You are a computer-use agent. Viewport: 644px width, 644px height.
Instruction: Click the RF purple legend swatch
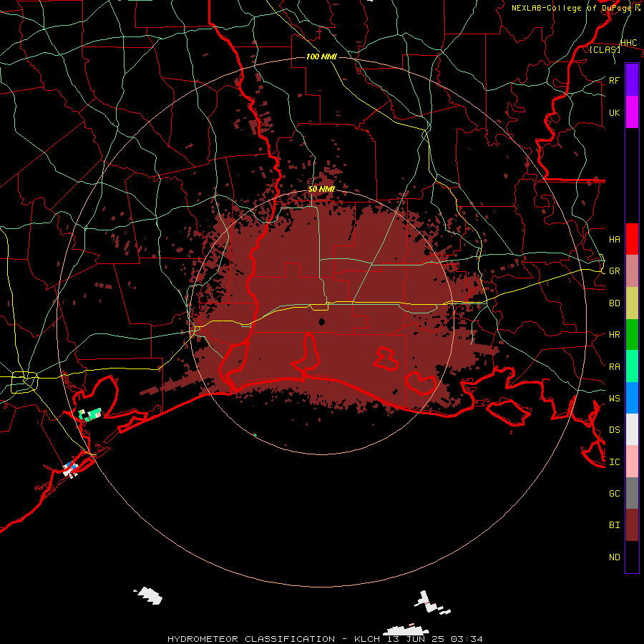tap(632, 79)
